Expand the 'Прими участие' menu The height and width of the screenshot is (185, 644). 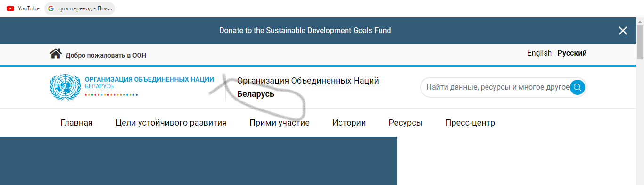point(280,123)
